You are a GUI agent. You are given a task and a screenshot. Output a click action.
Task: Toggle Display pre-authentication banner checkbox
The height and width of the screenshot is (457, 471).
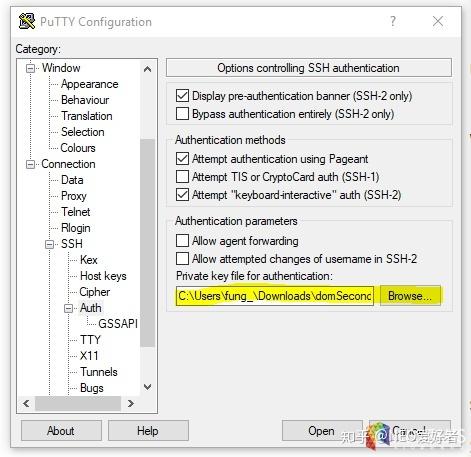182,96
